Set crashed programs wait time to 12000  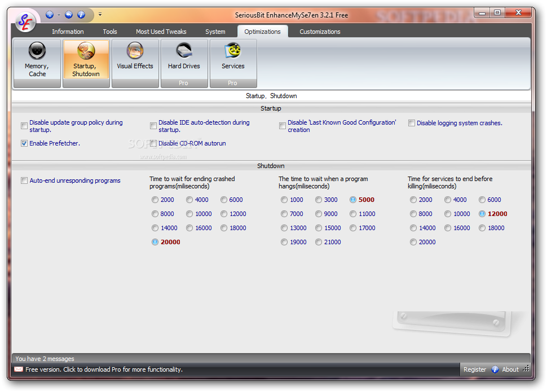coord(224,214)
